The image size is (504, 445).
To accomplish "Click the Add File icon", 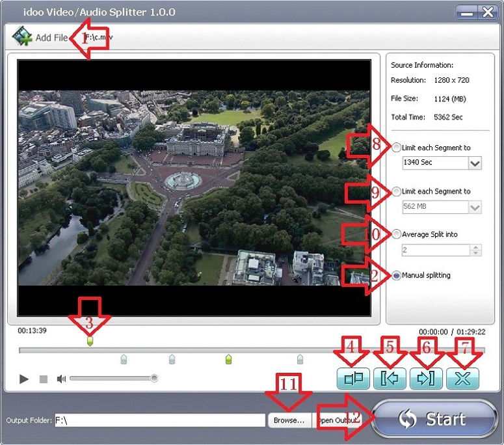I will (x=23, y=37).
